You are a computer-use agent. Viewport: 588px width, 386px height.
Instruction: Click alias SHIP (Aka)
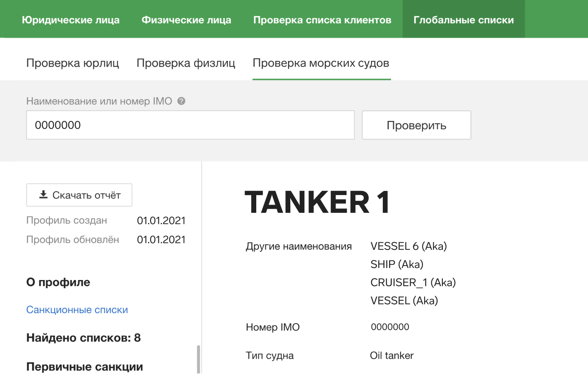pyautogui.click(x=397, y=264)
